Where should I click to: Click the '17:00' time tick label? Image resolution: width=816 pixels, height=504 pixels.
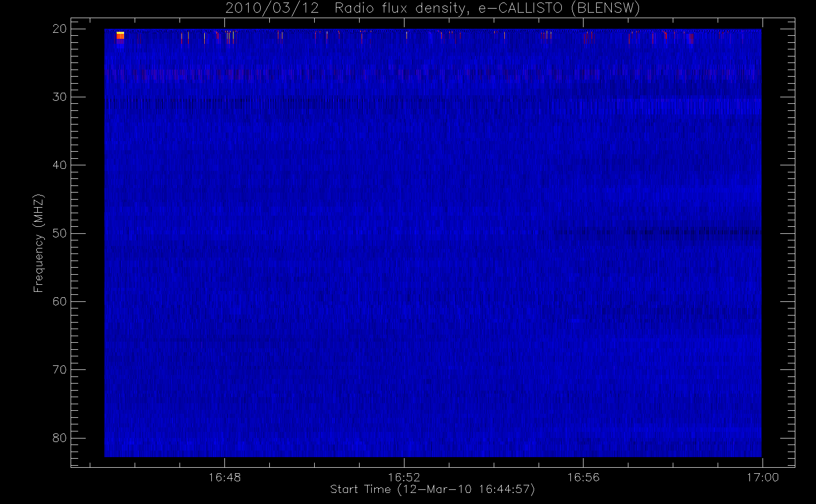coord(763,477)
